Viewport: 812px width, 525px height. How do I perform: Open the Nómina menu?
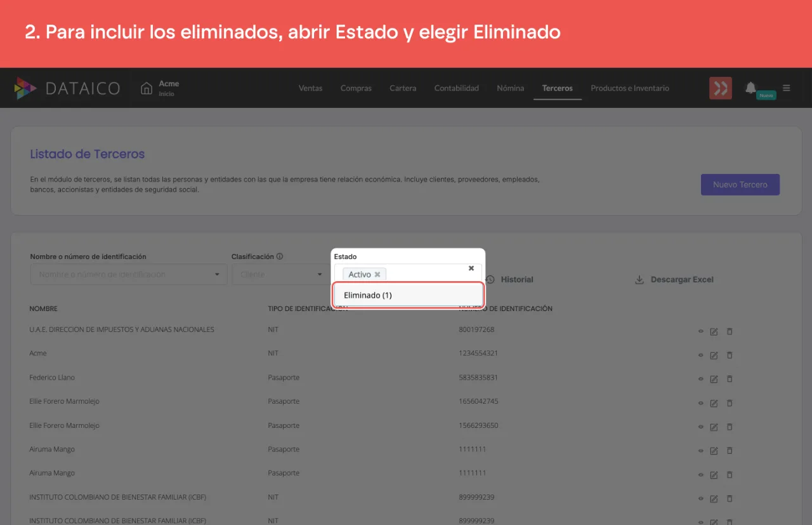(511, 88)
